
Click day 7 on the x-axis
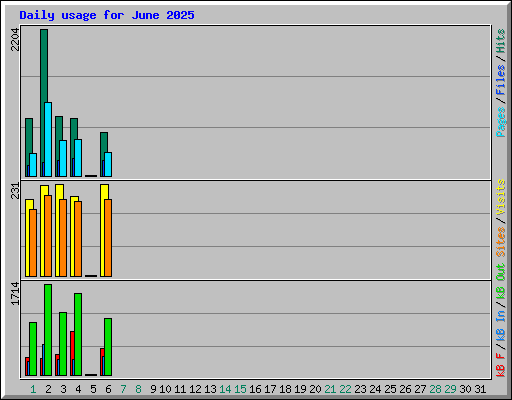[123, 389]
